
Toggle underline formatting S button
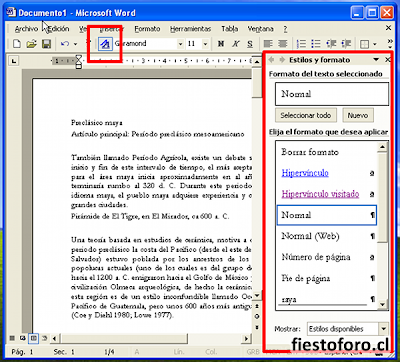point(250,44)
